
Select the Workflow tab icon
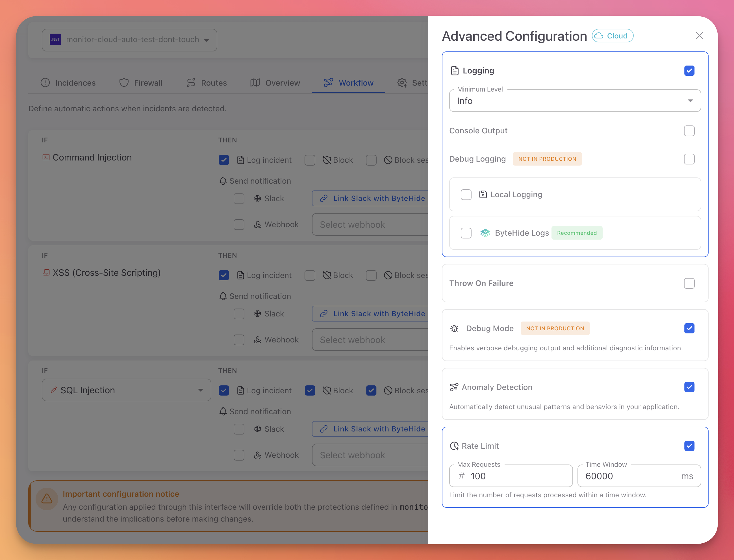coord(328,83)
